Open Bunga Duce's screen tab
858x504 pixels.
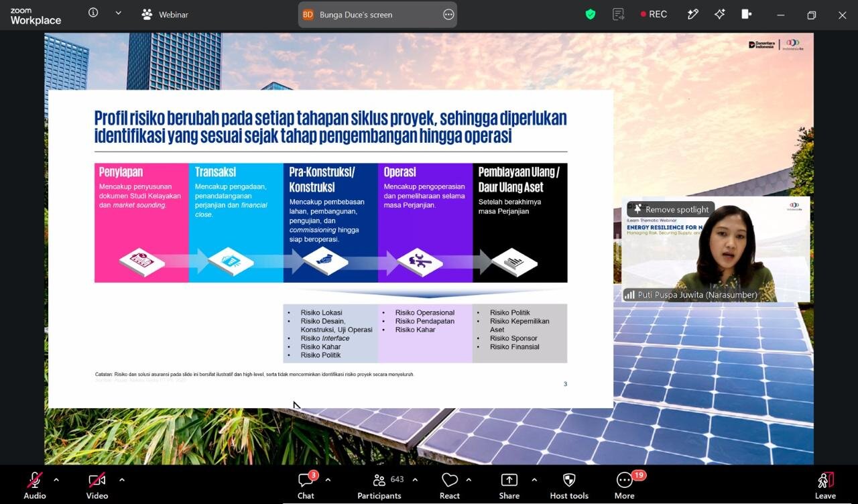coord(356,15)
